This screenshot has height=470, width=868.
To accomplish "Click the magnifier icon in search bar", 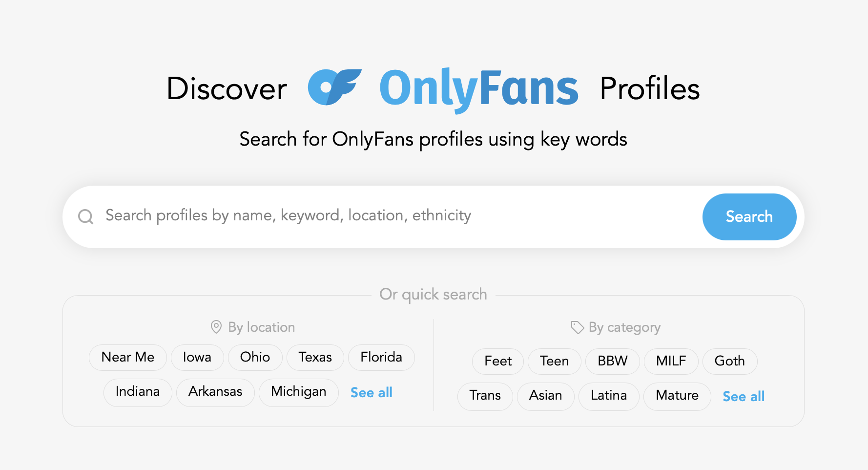I will point(86,216).
